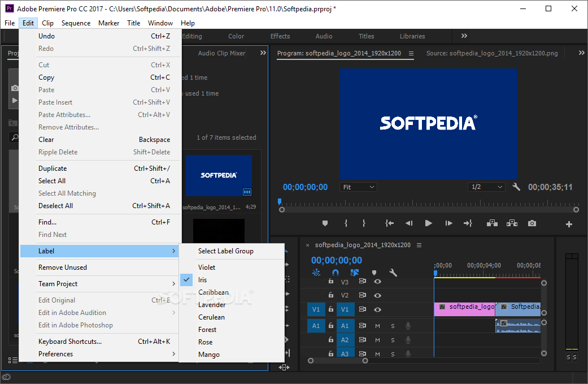This screenshot has width=588, height=384.
Task: Open the Label submenu item
Action: pyautogui.click(x=100, y=251)
